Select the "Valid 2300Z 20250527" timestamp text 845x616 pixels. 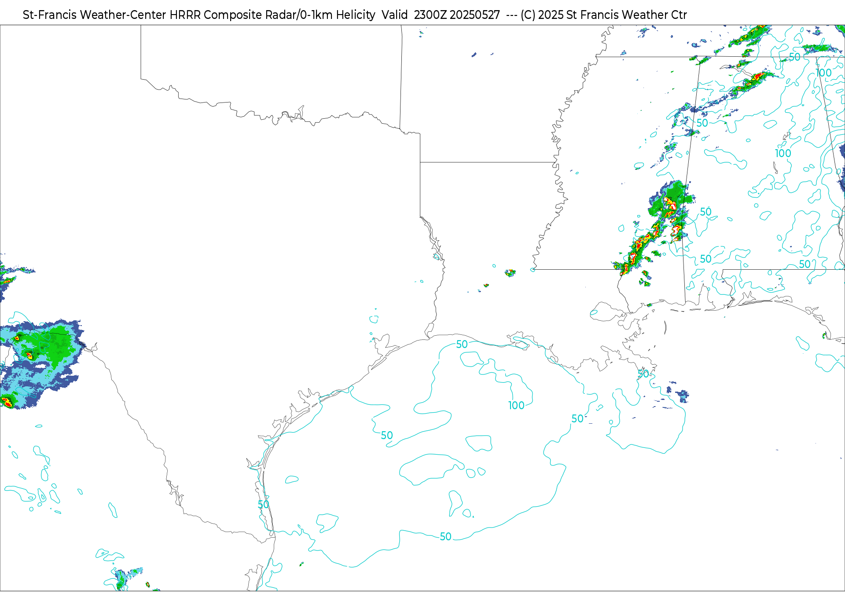[x=441, y=15]
